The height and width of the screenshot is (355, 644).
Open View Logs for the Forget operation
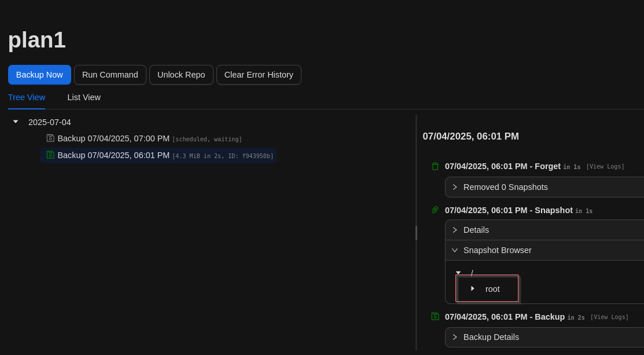[x=605, y=167]
